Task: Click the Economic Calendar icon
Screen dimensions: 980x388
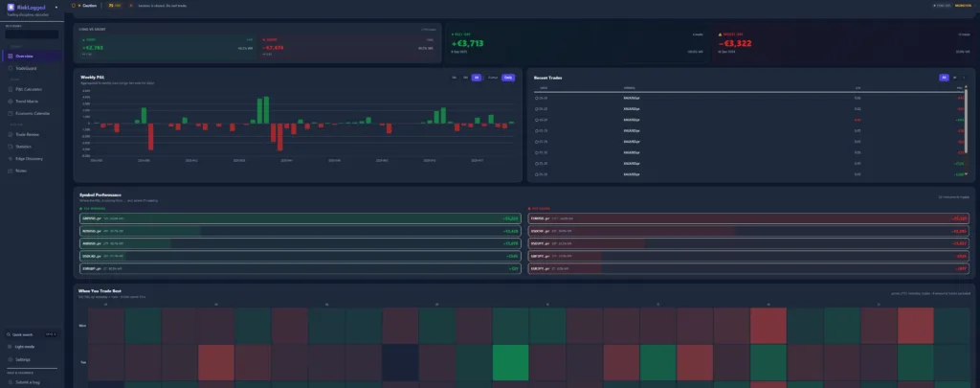Action: [10, 113]
